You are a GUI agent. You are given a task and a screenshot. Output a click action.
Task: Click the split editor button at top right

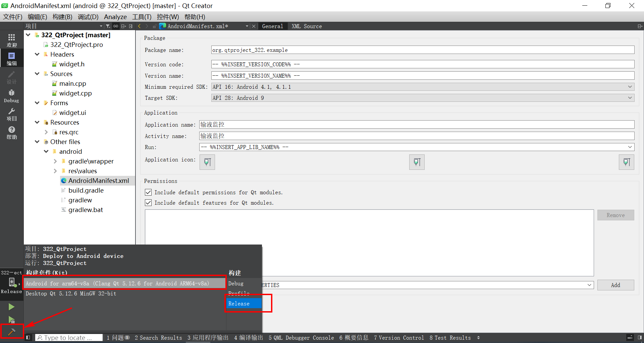640,26
